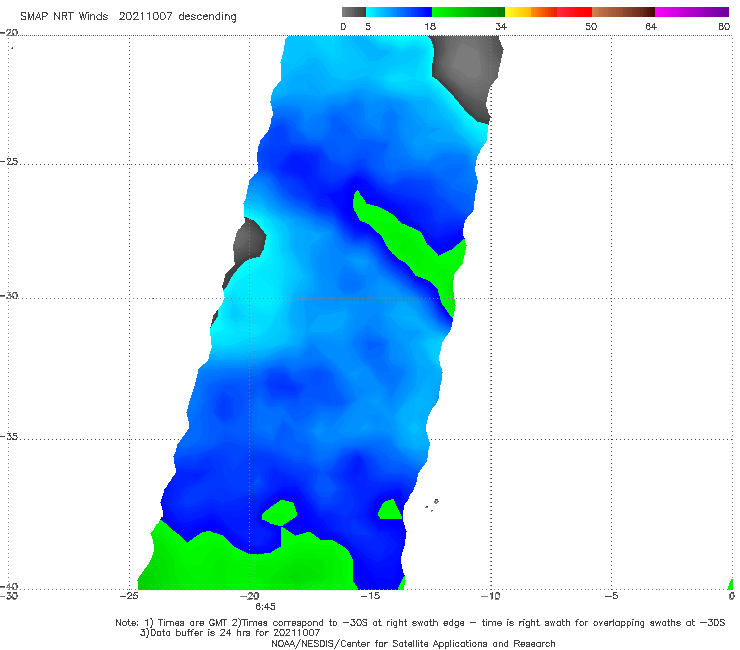The width and height of the screenshot is (740, 650).
Task: Click the color bar label '34'
Action: [x=501, y=27]
